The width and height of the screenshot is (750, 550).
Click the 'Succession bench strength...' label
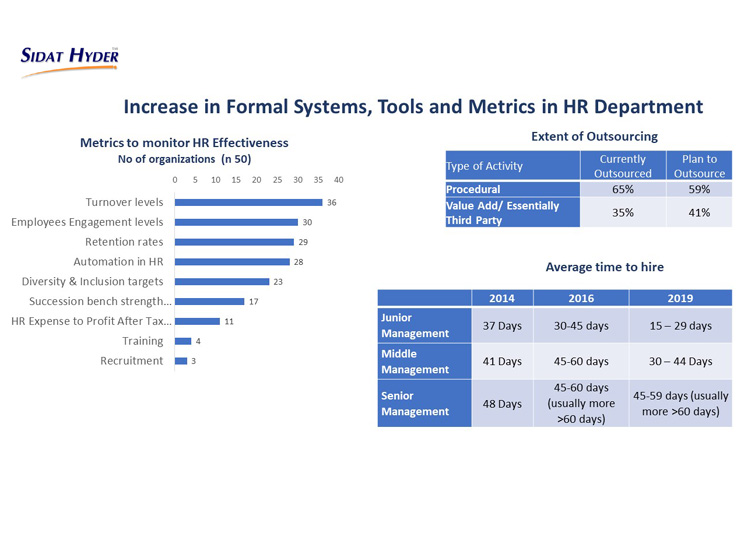(x=100, y=301)
